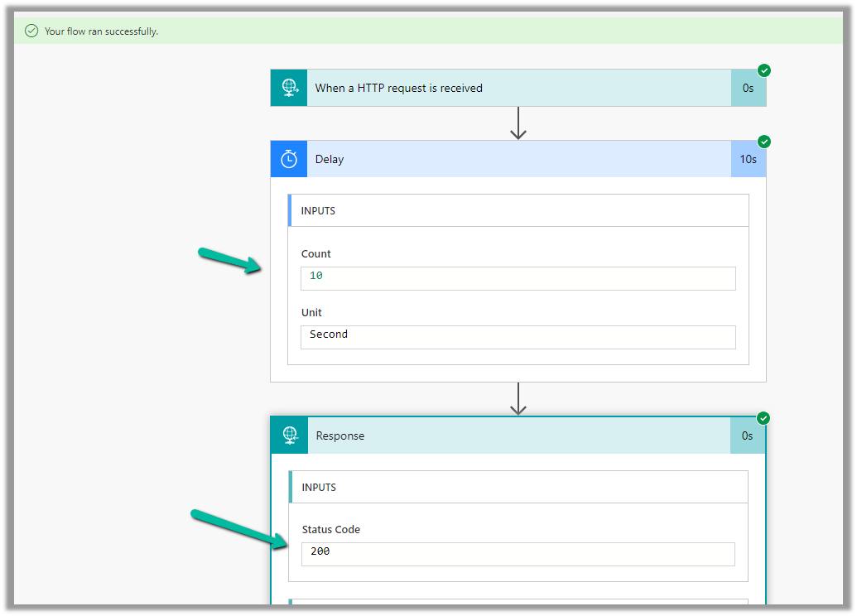The width and height of the screenshot is (857, 616).
Task: Click the INPUTS section header in Delay
Action: (518, 210)
